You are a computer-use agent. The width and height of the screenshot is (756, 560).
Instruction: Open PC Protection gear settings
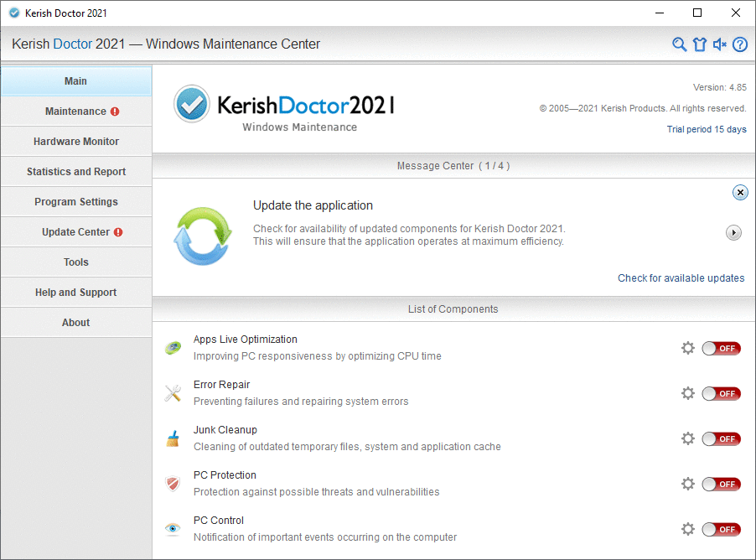click(x=688, y=484)
